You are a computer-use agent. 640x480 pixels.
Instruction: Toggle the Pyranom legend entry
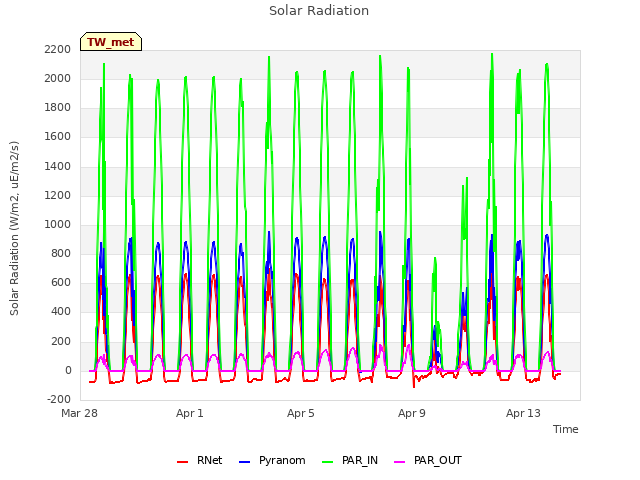pyautogui.click(x=272, y=460)
